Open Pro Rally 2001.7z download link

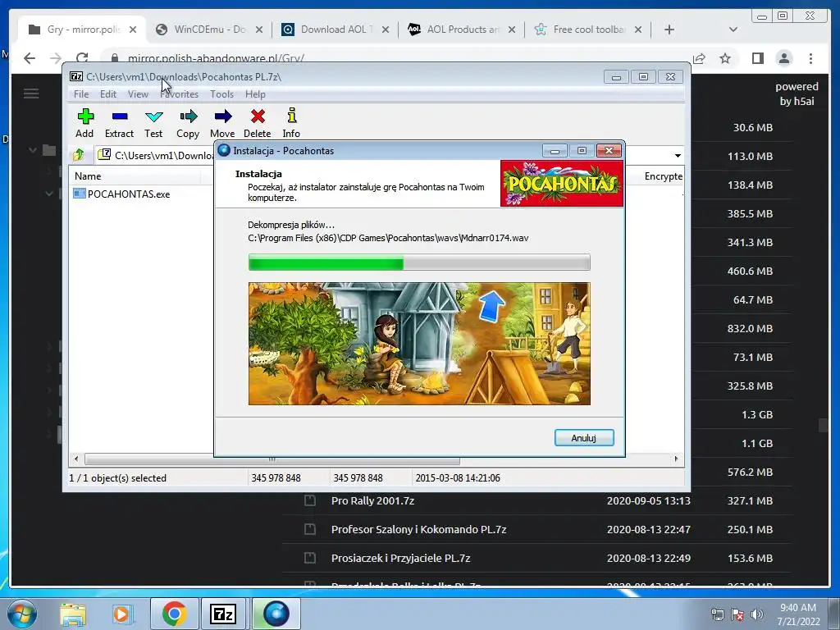pos(373,501)
